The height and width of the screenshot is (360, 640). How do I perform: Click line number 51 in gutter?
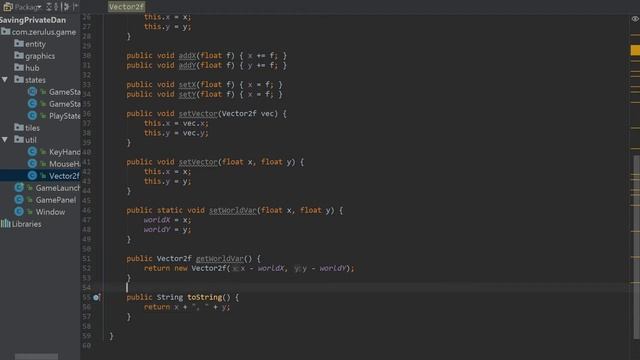coord(87,259)
